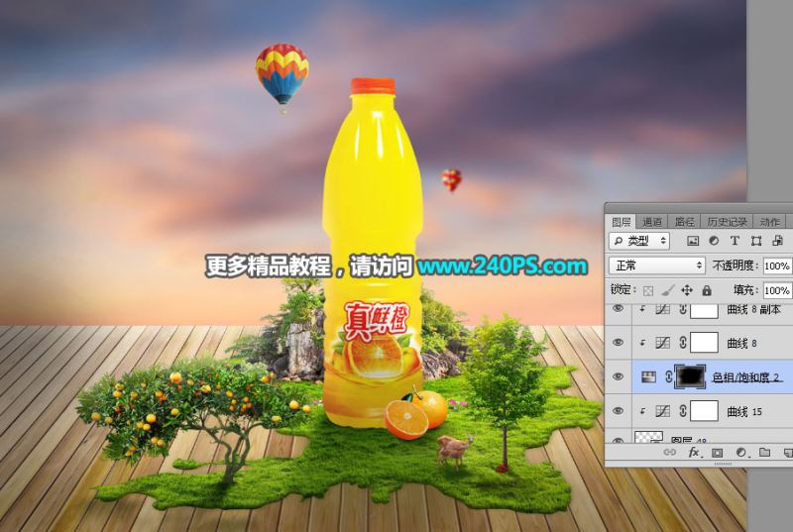Toggle lock transparent pixels icon

click(x=648, y=290)
